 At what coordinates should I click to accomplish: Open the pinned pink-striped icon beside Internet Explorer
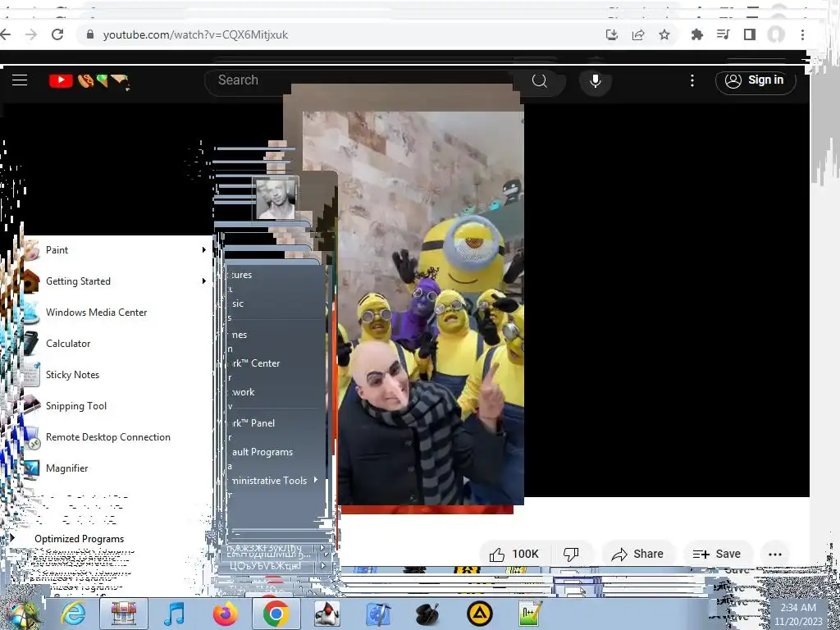[123, 614]
